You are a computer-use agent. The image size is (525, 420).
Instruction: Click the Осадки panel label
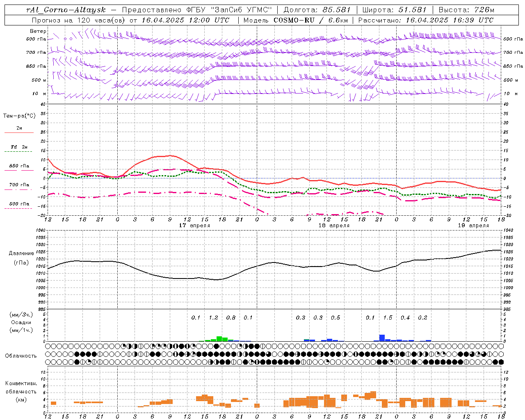coord(21,322)
